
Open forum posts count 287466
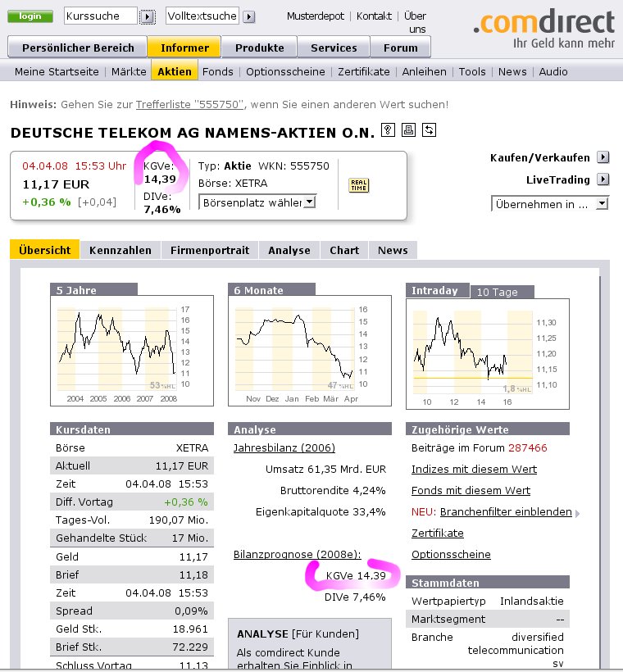click(x=527, y=447)
